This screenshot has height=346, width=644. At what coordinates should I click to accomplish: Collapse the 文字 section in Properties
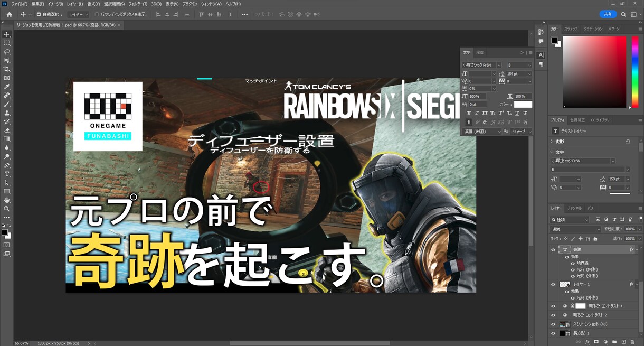552,152
